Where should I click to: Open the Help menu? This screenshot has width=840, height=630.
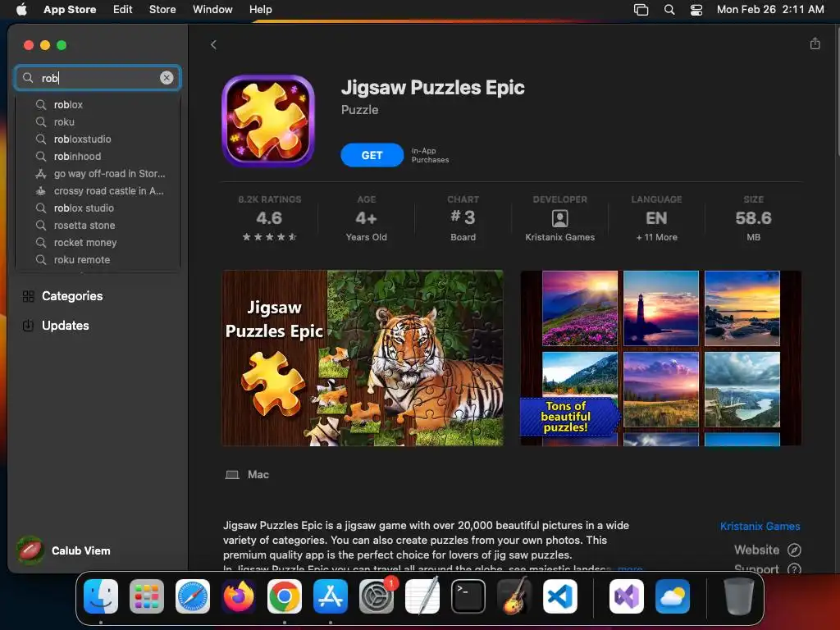260,9
